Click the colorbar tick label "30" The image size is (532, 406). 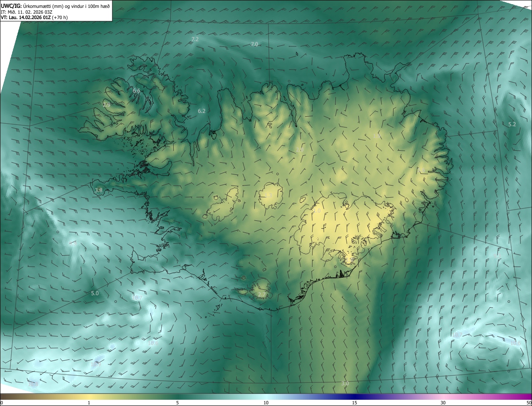point(443,403)
